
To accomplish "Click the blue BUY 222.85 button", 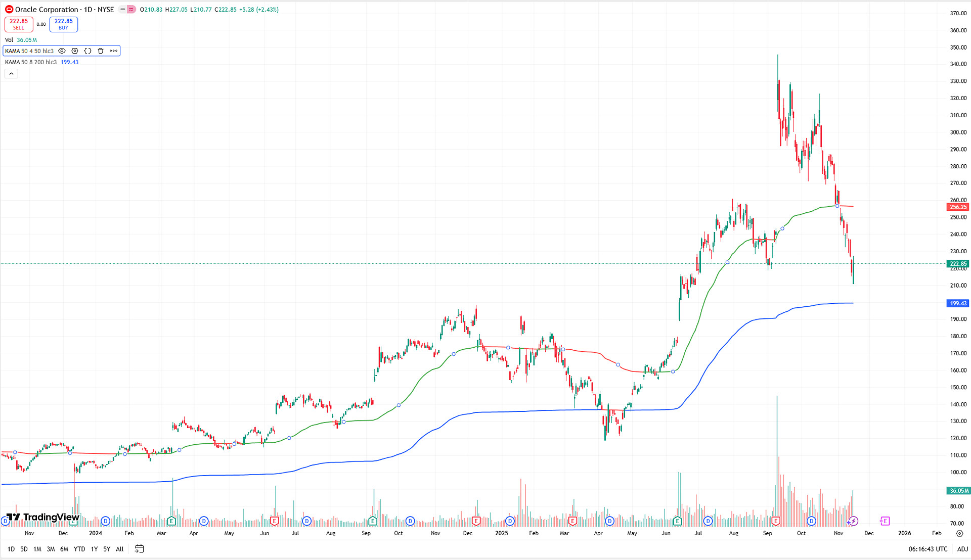I will point(64,24).
